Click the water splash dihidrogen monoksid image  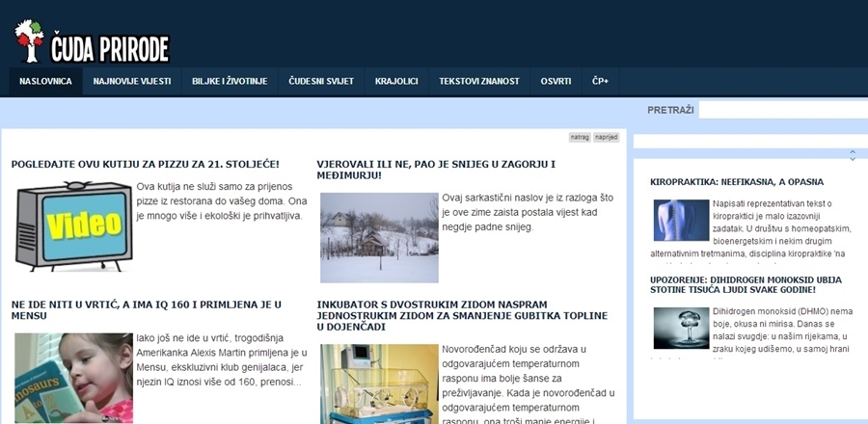click(x=681, y=328)
